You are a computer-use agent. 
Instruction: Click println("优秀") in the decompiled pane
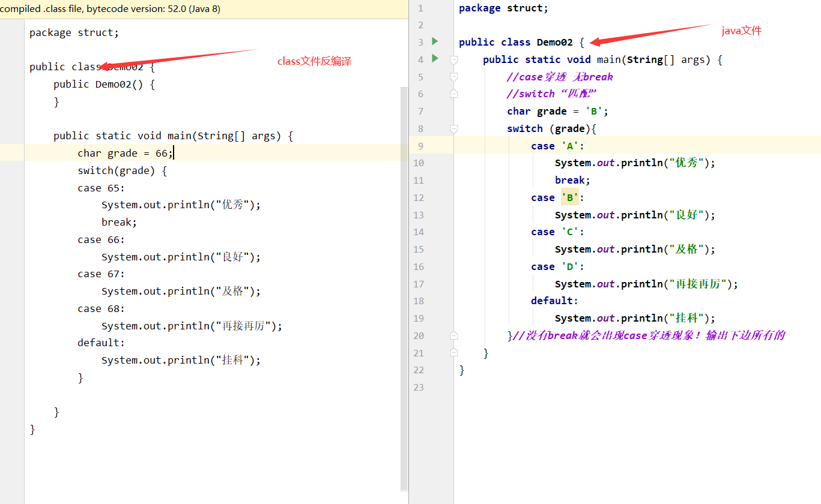tap(181, 205)
